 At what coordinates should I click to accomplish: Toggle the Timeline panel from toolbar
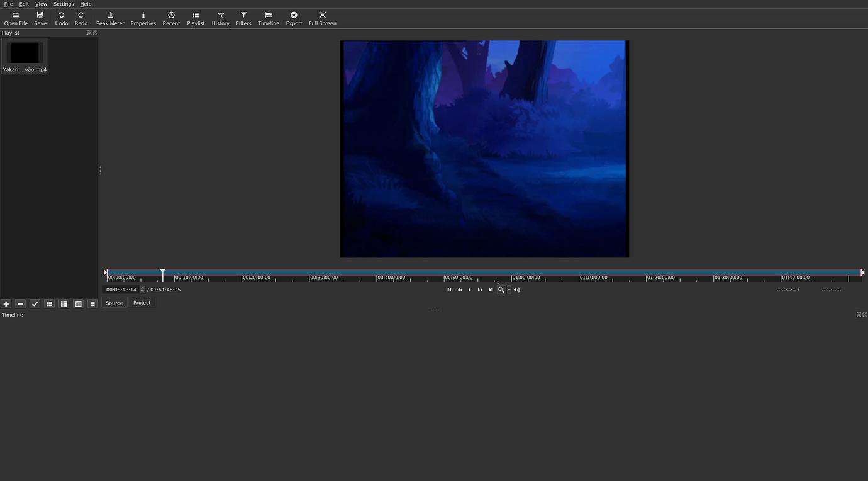[x=269, y=18]
